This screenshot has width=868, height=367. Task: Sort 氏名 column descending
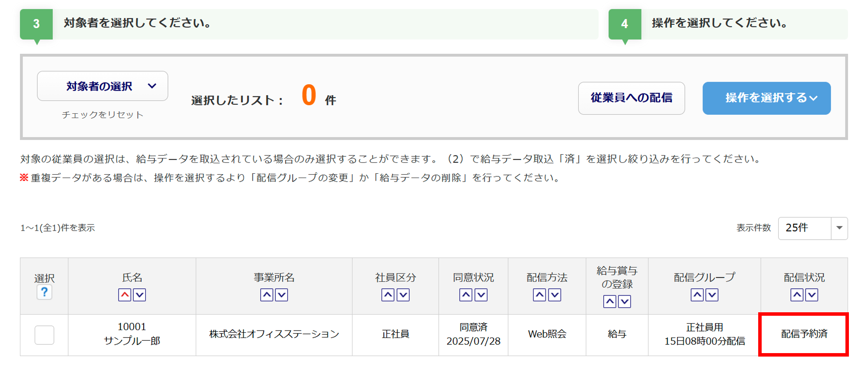[139, 295]
